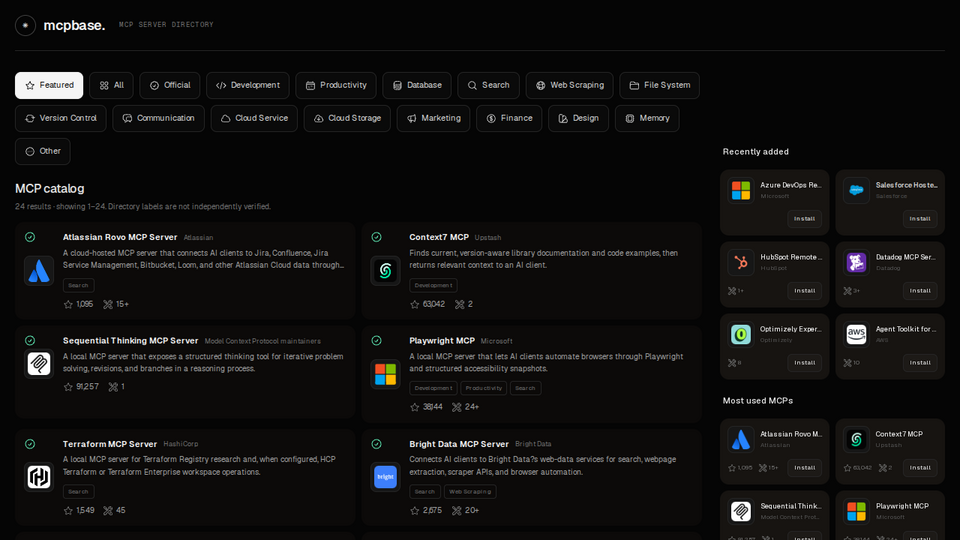Click the Playwright MCP Microsoft logo in catalog
960x540 pixels.
tap(386, 374)
